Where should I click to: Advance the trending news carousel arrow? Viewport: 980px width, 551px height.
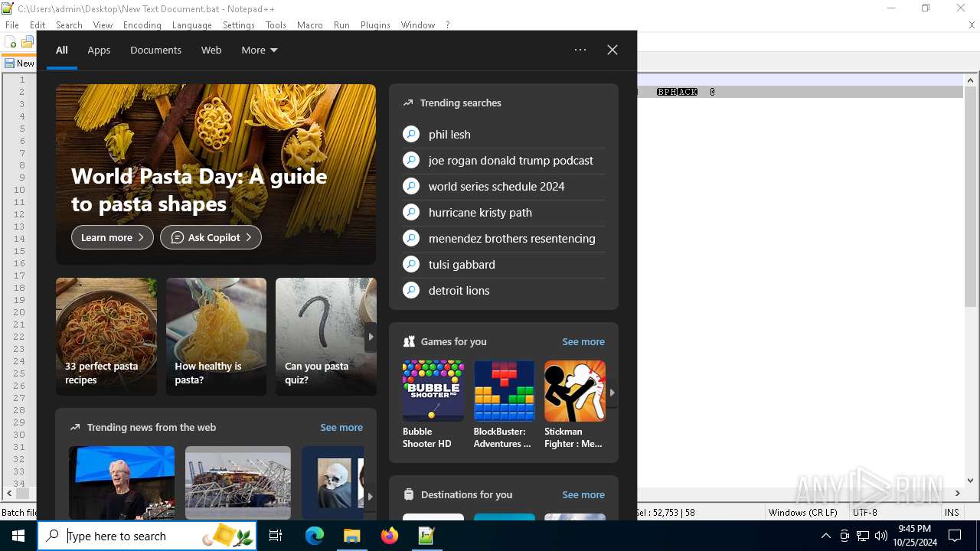[x=370, y=496]
